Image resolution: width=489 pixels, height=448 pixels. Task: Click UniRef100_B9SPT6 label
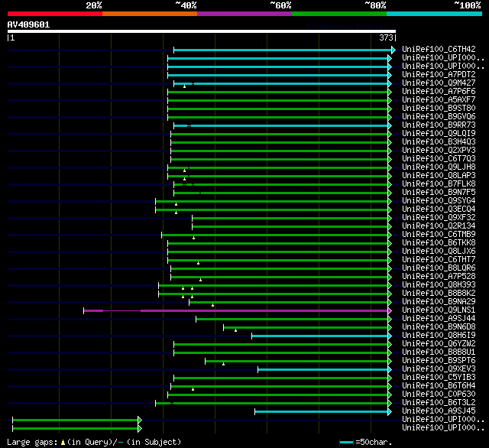[x=439, y=361]
